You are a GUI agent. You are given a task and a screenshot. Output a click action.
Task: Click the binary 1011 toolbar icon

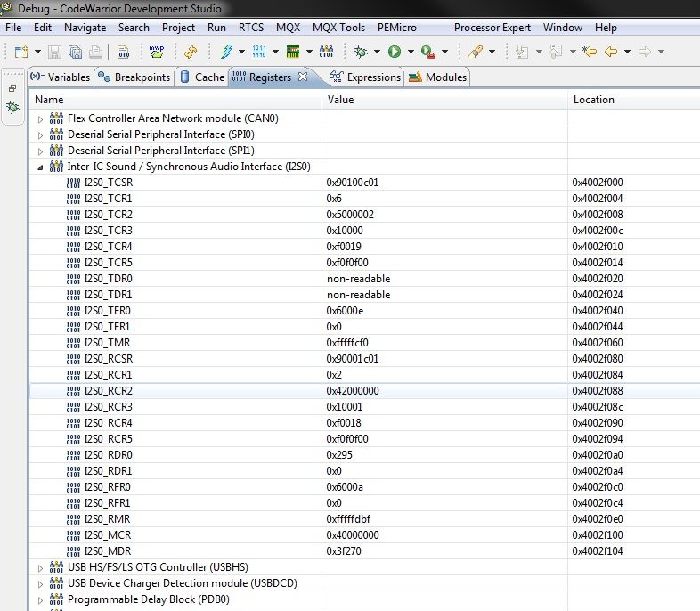[259, 52]
